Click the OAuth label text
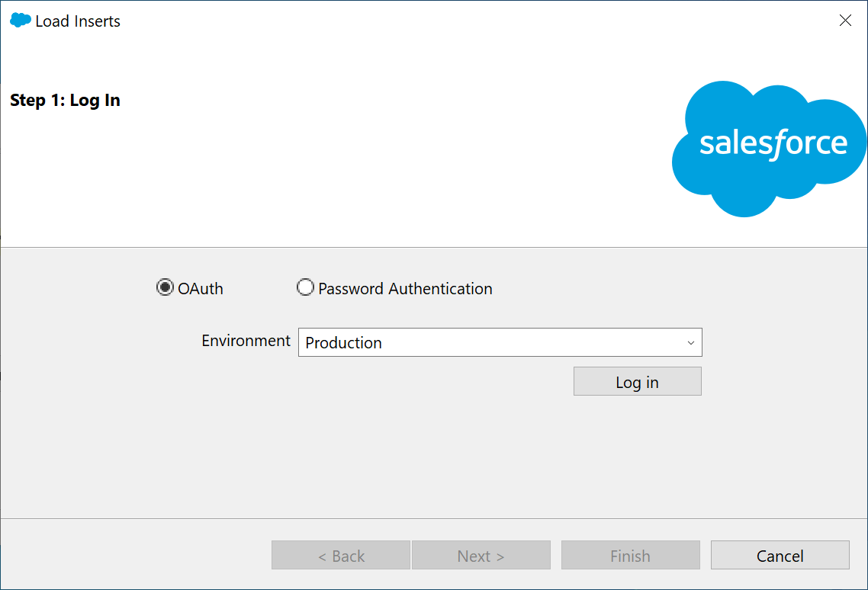 tap(201, 289)
